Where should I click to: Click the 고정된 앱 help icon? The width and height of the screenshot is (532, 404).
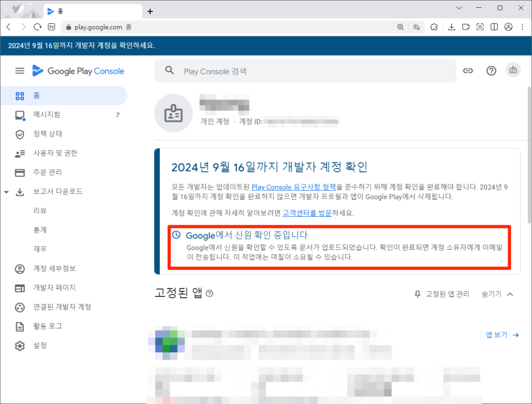click(x=210, y=293)
